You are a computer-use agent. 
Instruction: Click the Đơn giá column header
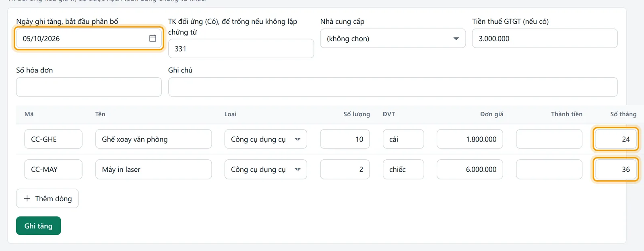[491, 114]
